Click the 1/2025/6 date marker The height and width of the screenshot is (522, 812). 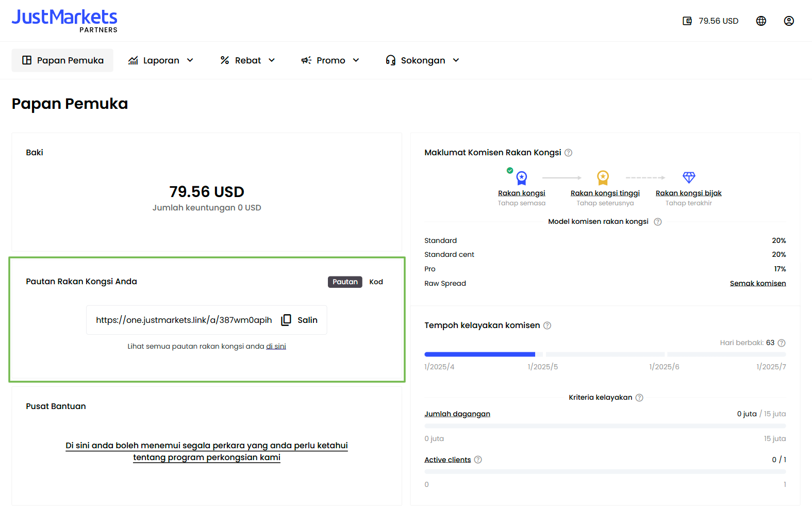[664, 367]
